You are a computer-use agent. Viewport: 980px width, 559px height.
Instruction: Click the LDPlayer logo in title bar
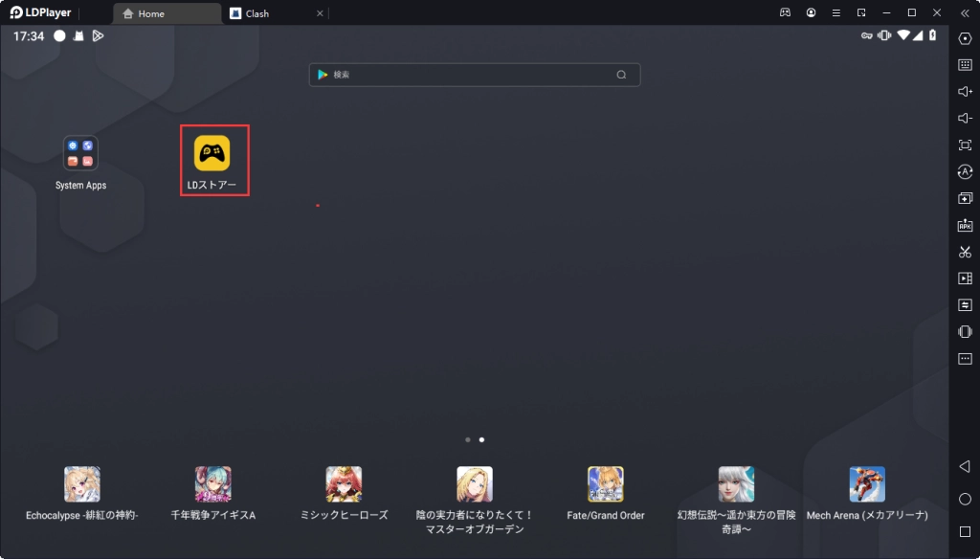pyautogui.click(x=40, y=12)
